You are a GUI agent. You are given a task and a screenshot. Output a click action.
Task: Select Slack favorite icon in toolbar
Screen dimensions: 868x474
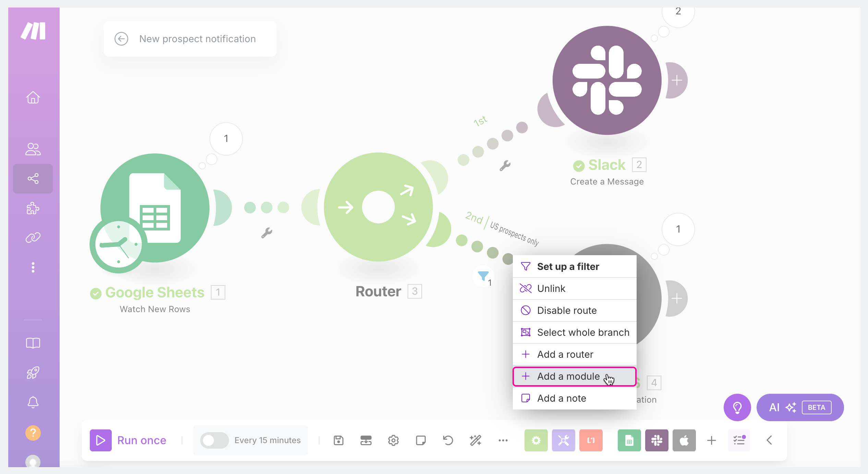pos(657,440)
